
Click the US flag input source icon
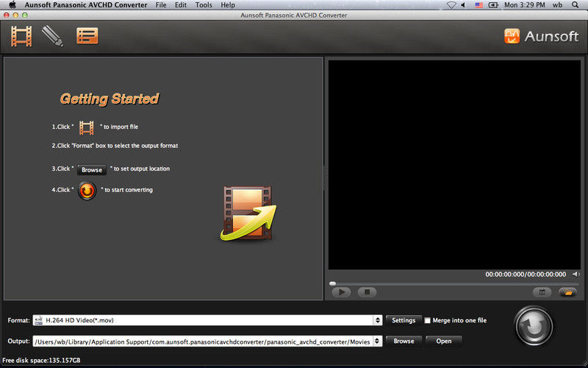point(479,5)
